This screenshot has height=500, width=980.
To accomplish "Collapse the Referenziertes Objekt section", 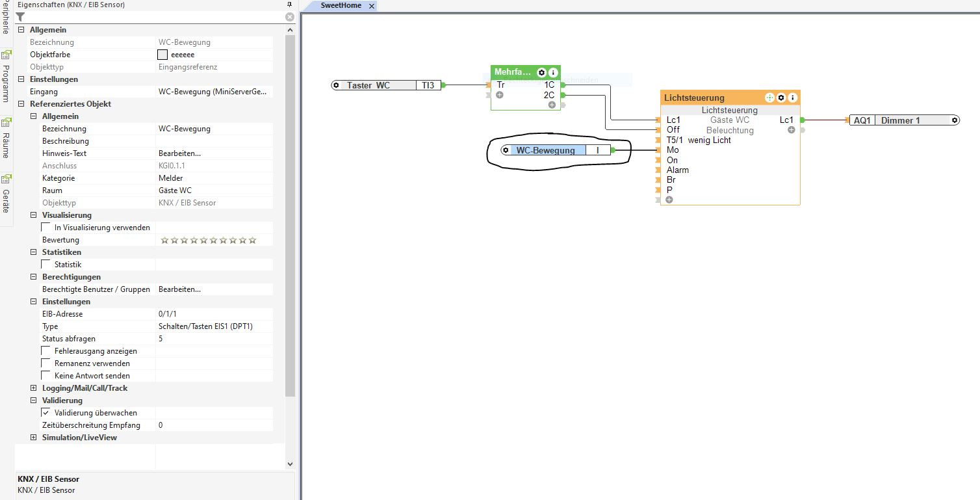I will coord(21,104).
